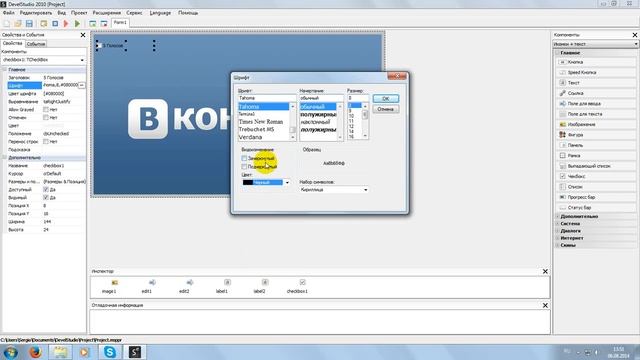Select Список list component
Image resolution: width=640 pixels, height=360 pixels.
click(x=596, y=187)
